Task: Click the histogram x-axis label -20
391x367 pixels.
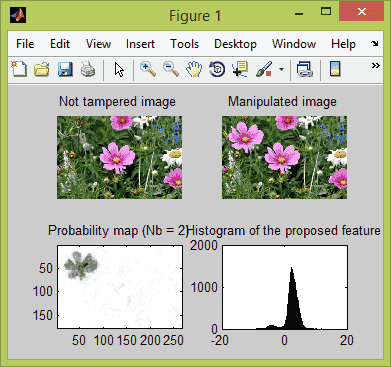Action: click(220, 340)
